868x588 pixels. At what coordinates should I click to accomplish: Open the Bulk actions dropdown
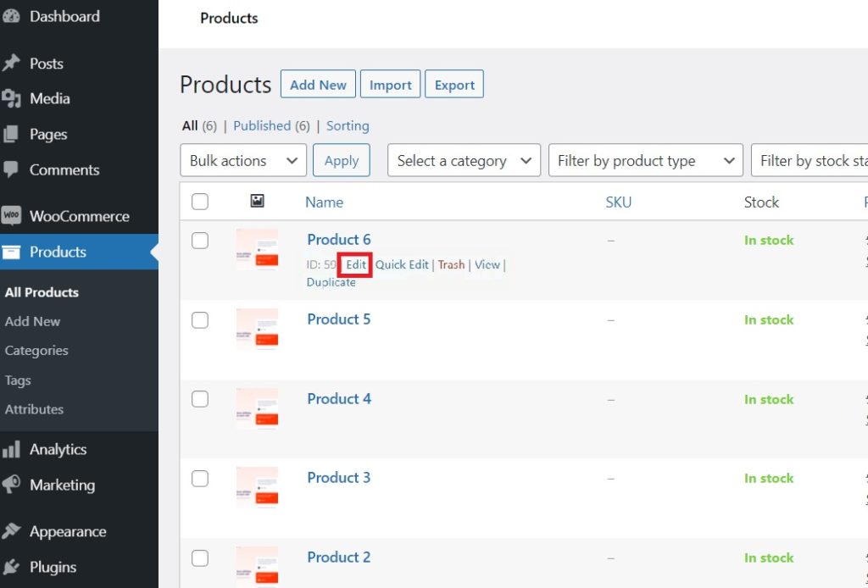pos(243,160)
